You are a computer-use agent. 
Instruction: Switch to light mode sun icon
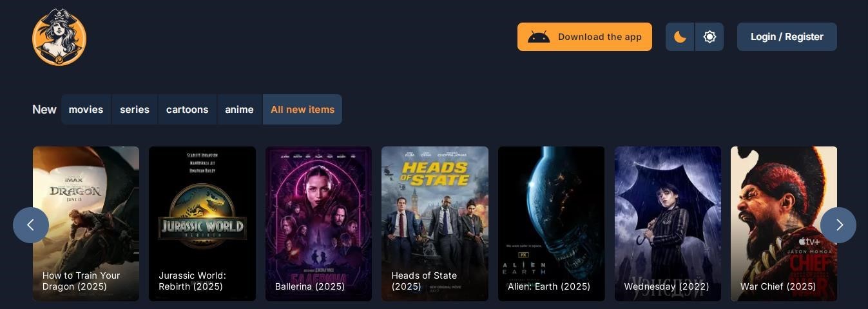point(709,37)
